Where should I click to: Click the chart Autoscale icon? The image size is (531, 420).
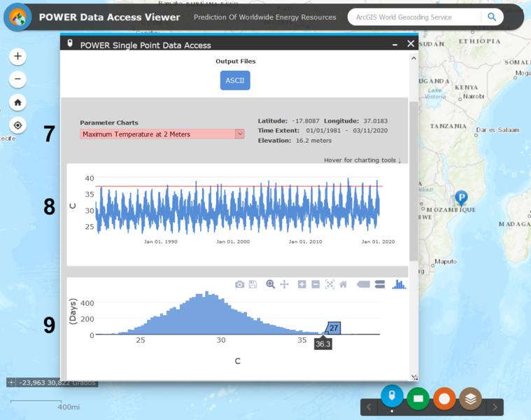[x=330, y=284]
